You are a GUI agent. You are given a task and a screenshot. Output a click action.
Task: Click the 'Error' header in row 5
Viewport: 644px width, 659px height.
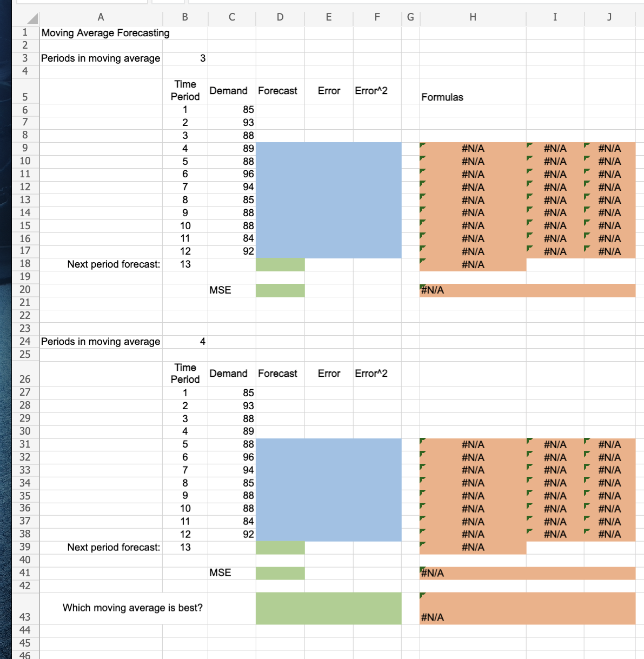[329, 91]
